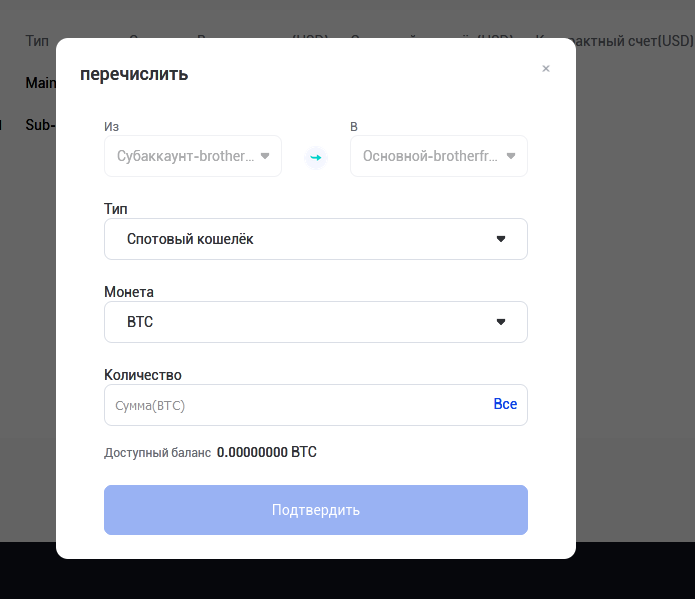This screenshot has width=695, height=599.
Task: Click the Количество field label
Action: coord(143,375)
